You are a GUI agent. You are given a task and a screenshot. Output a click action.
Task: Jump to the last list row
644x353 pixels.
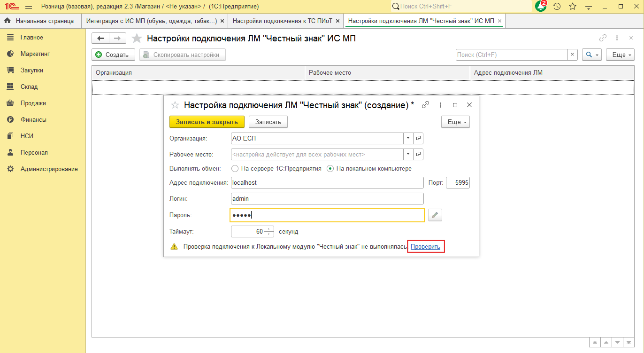coord(629,343)
